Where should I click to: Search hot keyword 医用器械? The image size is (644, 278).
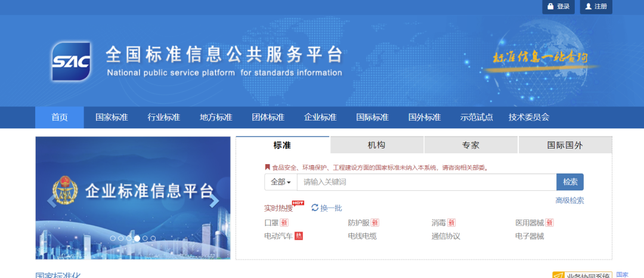pos(530,223)
